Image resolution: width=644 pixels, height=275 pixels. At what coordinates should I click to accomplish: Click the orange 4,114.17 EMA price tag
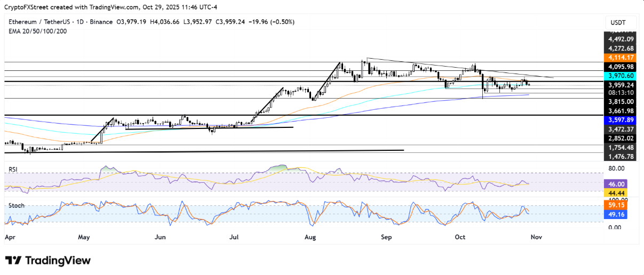[x=621, y=57]
